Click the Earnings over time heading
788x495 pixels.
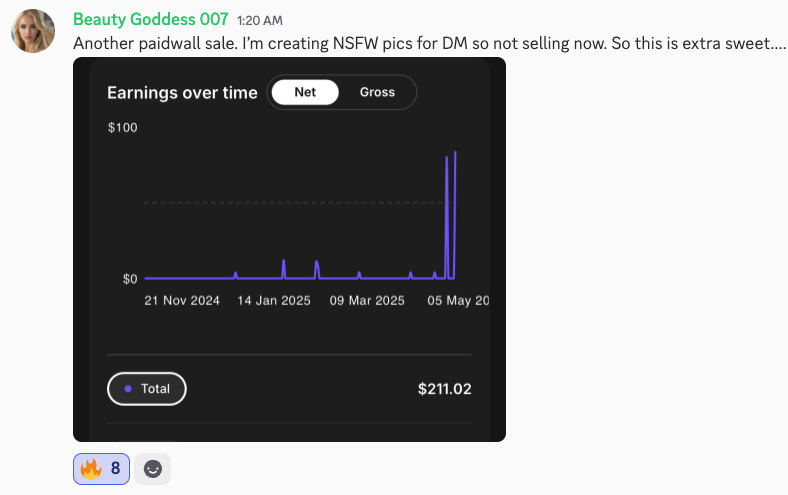[182, 92]
